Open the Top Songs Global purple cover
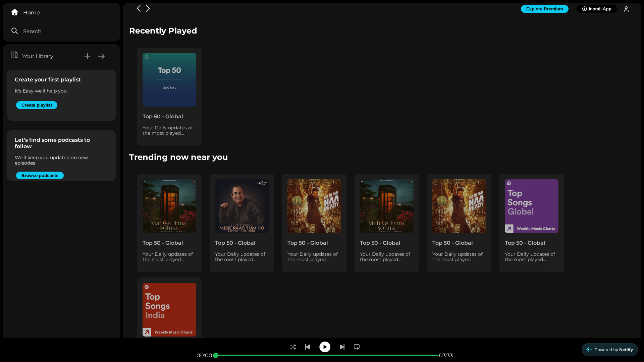This screenshot has height=362, width=644. 532,206
